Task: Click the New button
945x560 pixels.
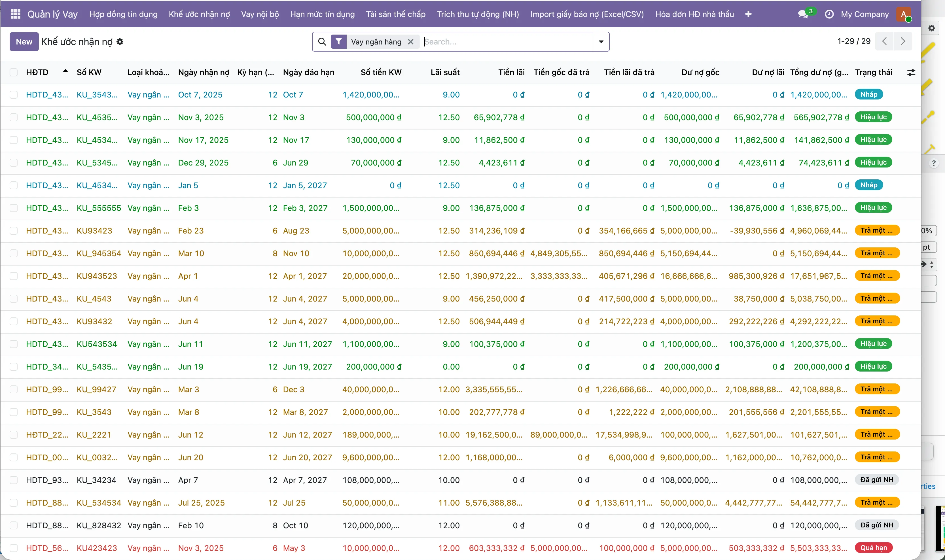Action: tap(24, 42)
